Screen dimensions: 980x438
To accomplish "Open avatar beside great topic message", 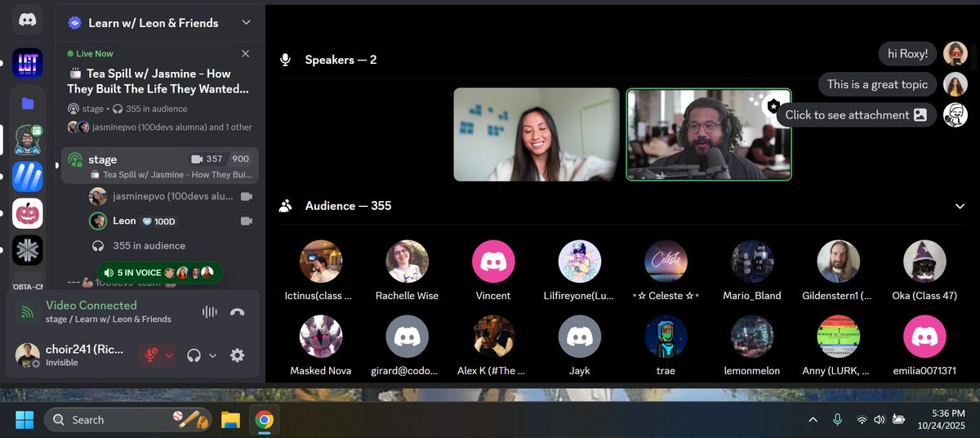I will (x=955, y=84).
